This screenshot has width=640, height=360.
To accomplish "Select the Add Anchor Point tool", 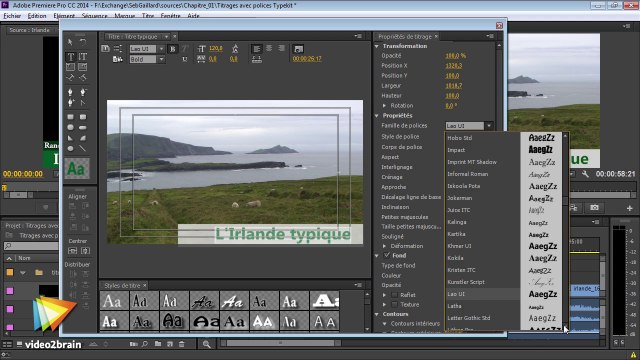I will 70,102.
